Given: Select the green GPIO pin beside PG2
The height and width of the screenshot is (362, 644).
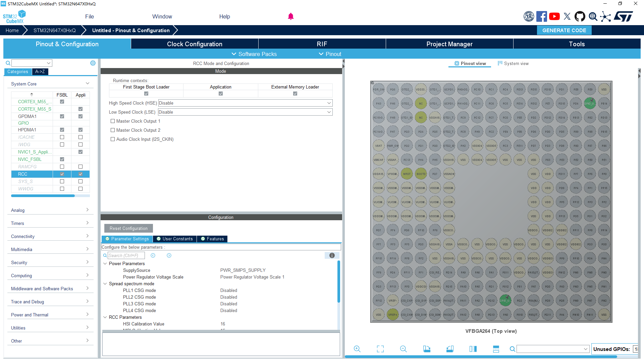Looking at the screenshot, I should pos(505,301).
